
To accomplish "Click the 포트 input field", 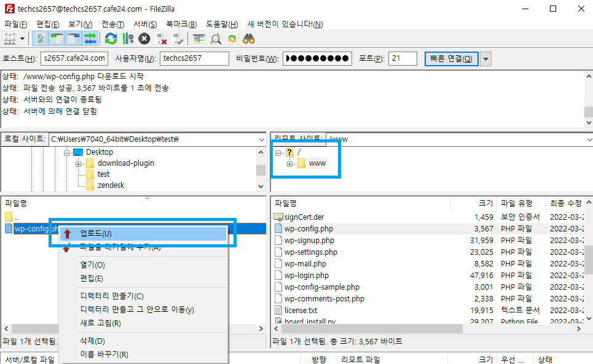I will coord(403,58).
